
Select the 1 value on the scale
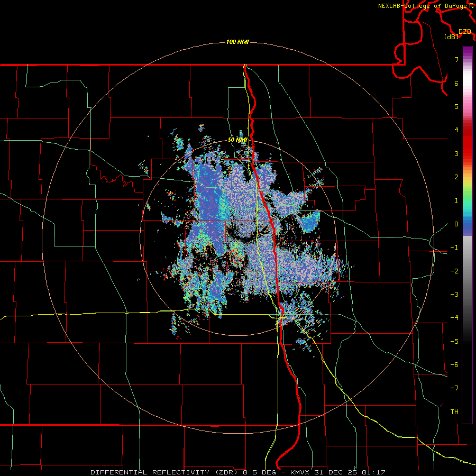pyautogui.click(x=456, y=200)
